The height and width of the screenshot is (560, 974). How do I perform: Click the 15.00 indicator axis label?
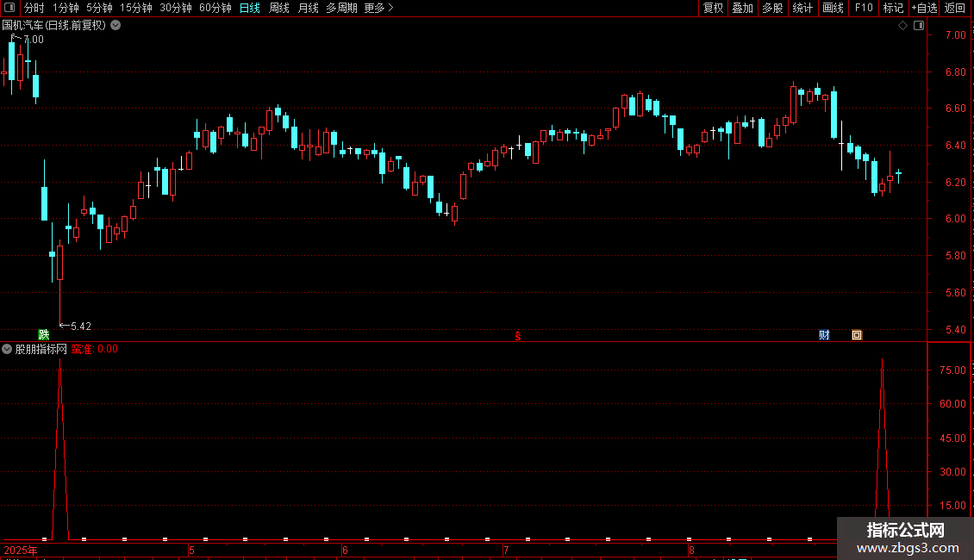(952, 506)
